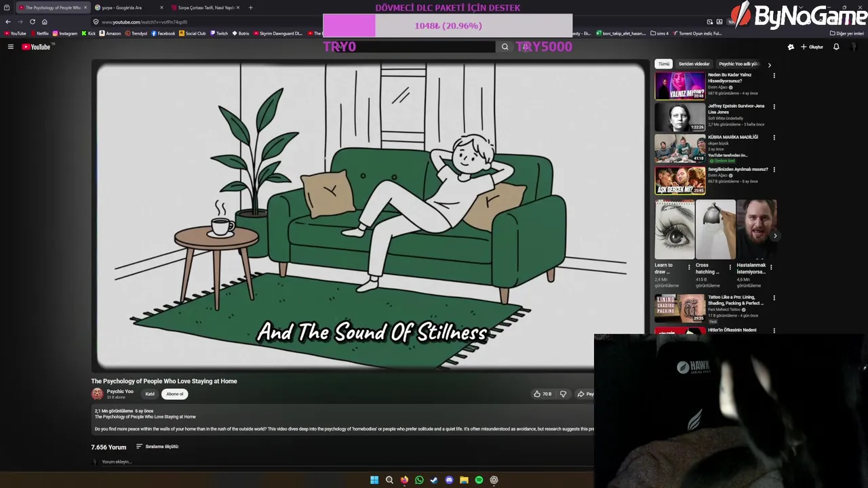Open the Facebook bookmark
The width and height of the screenshot is (868, 488).
pyautogui.click(x=163, y=33)
